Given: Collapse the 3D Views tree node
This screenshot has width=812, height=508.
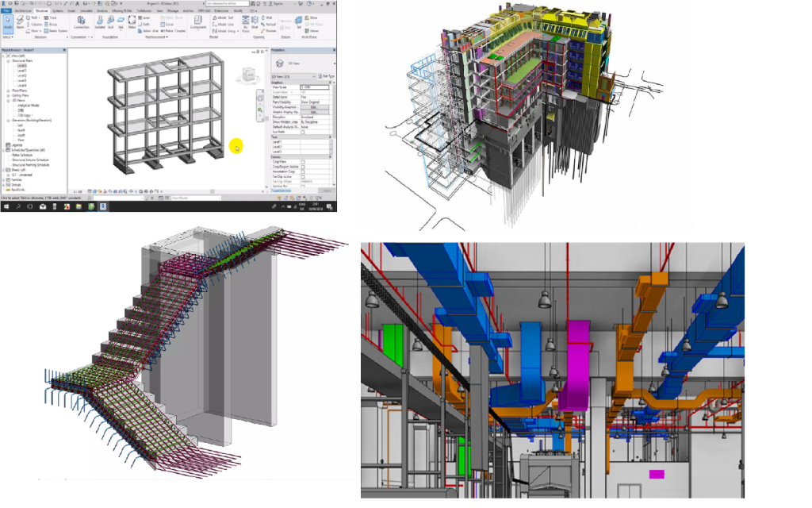Looking at the screenshot, I should tap(8, 101).
